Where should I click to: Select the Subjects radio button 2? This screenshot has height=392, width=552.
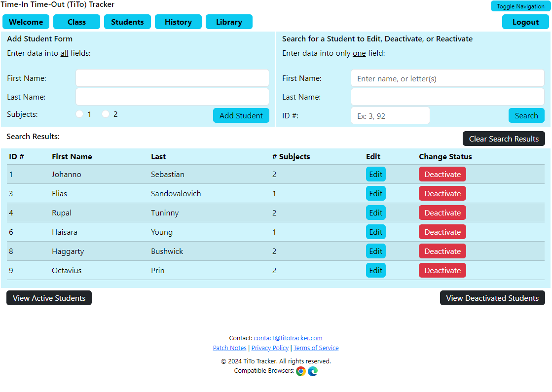click(x=105, y=113)
